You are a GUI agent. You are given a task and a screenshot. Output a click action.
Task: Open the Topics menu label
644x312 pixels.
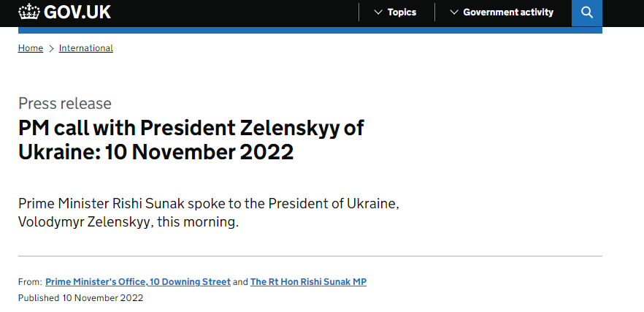(402, 12)
